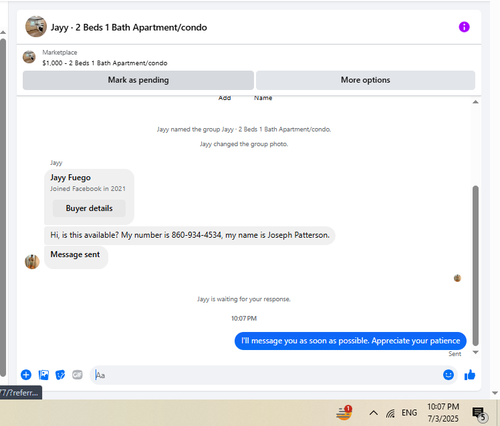
Task: Open the Marketplace listing thumbnail
Action: pyautogui.click(x=29, y=57)
